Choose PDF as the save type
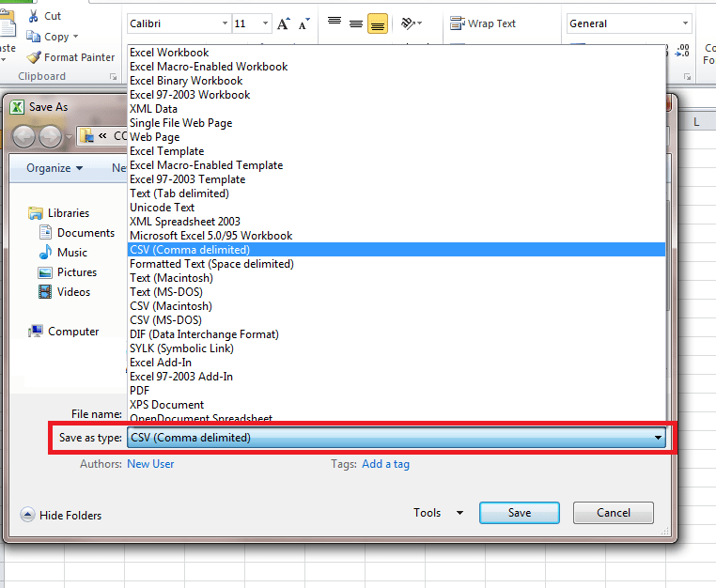The image size is (716, 588). [396, 391]
